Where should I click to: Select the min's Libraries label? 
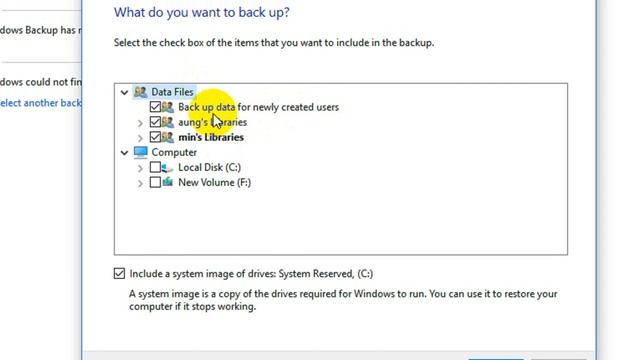[x=211, y=137]
